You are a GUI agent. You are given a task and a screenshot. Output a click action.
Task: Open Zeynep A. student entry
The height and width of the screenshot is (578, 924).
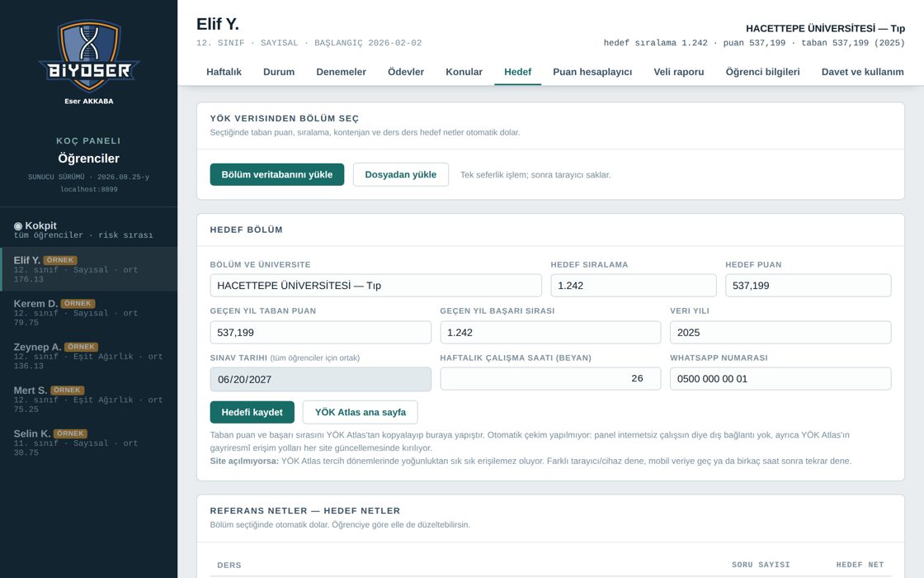[88, 356]
